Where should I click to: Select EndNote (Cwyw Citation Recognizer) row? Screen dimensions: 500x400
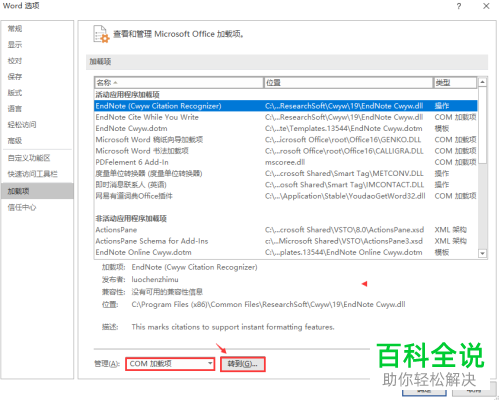(286, 106)
